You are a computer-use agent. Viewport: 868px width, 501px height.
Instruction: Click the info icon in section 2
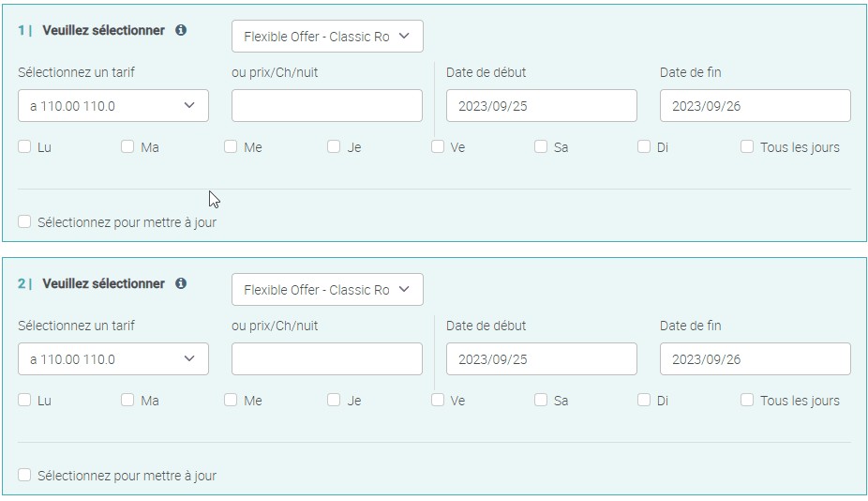click(181, 283)
